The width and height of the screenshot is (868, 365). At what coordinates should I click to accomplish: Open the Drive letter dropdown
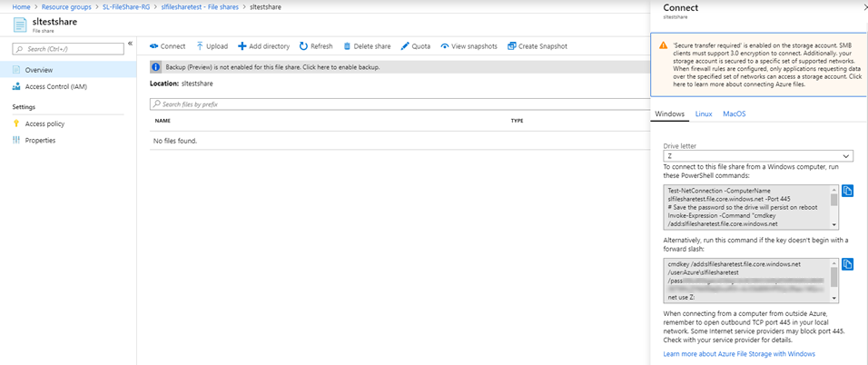tap(758, 156)
